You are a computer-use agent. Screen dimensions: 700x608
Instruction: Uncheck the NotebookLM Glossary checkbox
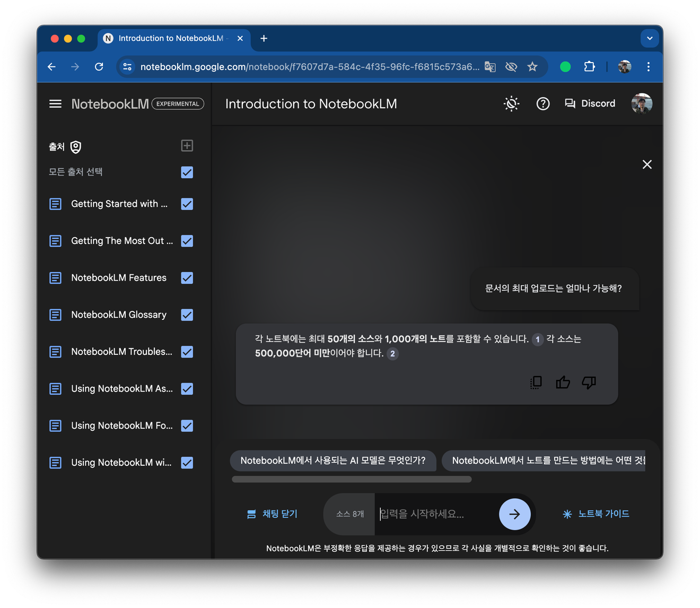(x=187, y=315)
